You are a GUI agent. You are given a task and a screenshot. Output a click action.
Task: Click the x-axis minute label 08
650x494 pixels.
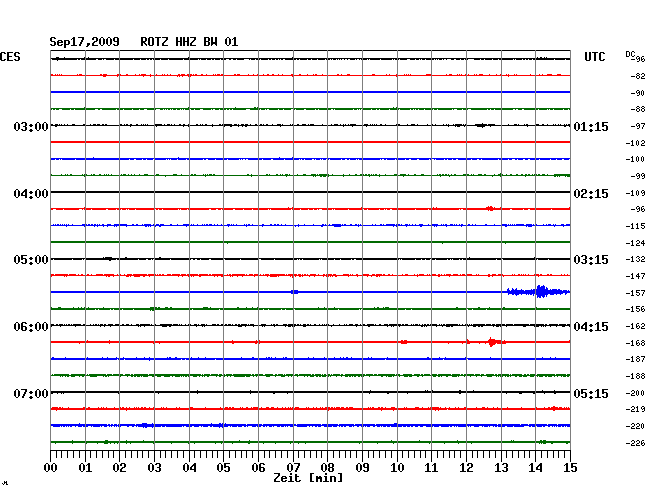(327, 468)
